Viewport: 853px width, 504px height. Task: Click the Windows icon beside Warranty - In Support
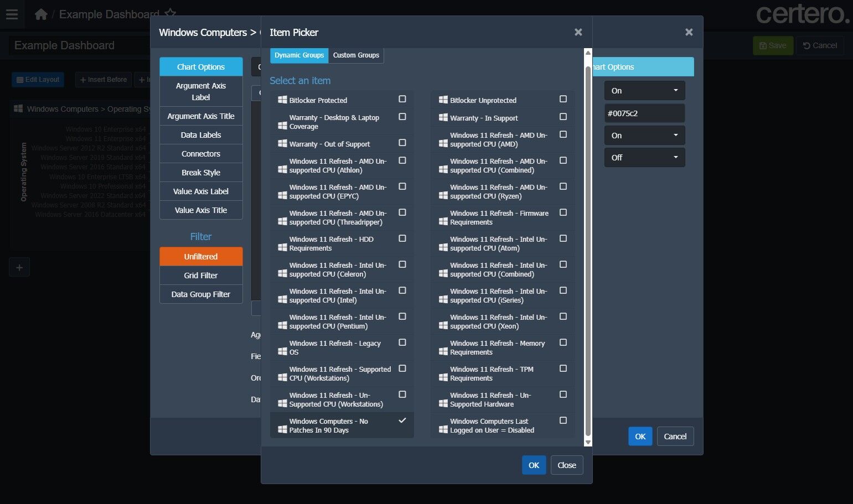tap(443, 117)
